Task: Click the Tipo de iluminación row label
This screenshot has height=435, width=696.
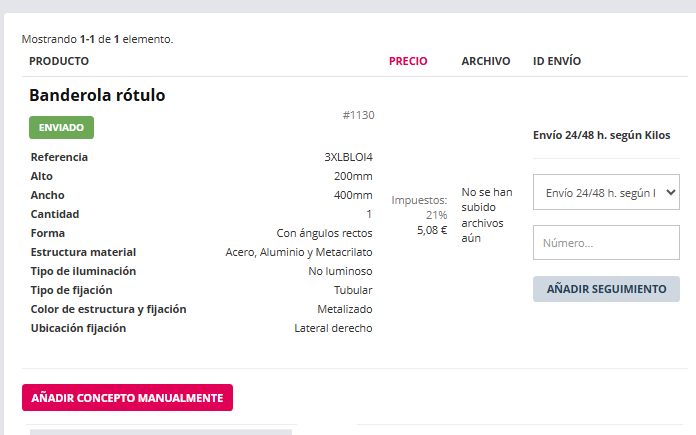Action: coord(83,271)
